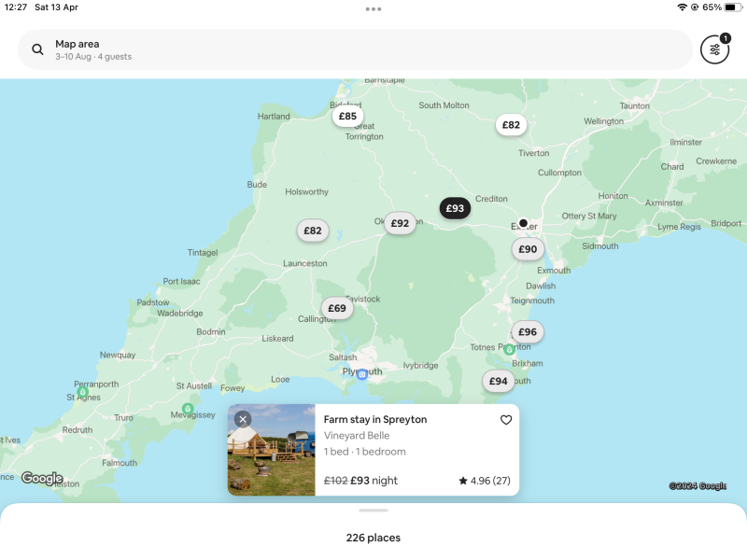Open the Farm stay in Spreyton title
Image resolution: width=747 pixels, height=560 pixels.
tap(375, 419)
